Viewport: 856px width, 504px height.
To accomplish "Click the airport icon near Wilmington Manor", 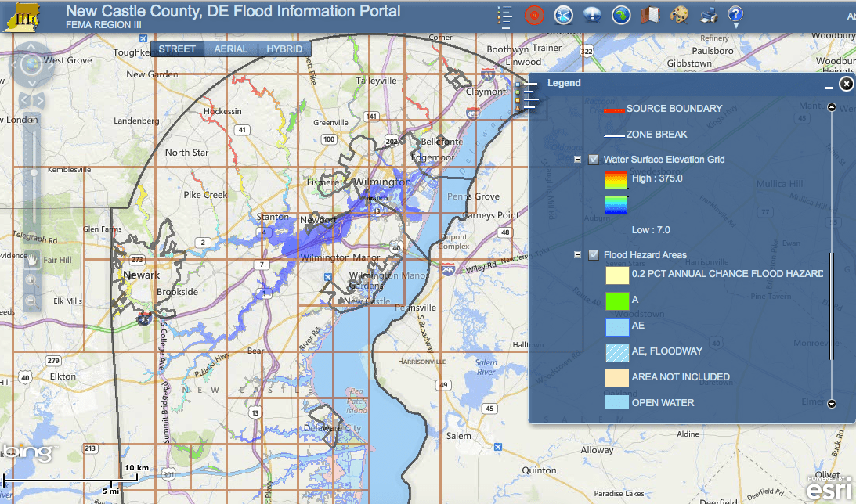I will (327, 277).
